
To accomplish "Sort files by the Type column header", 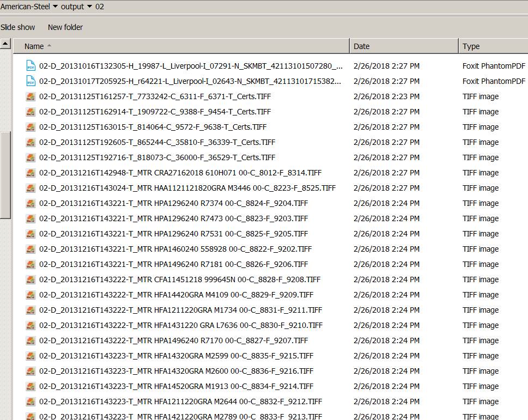I will 471,46.
